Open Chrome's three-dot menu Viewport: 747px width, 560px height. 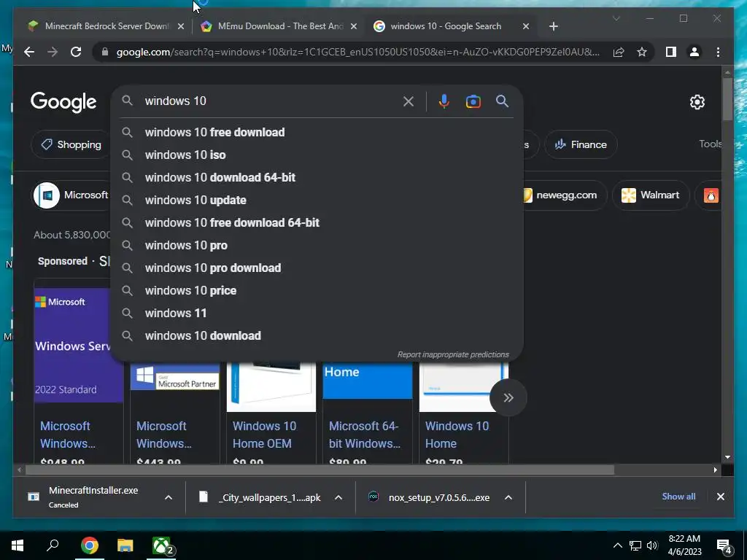pos(718,52)
